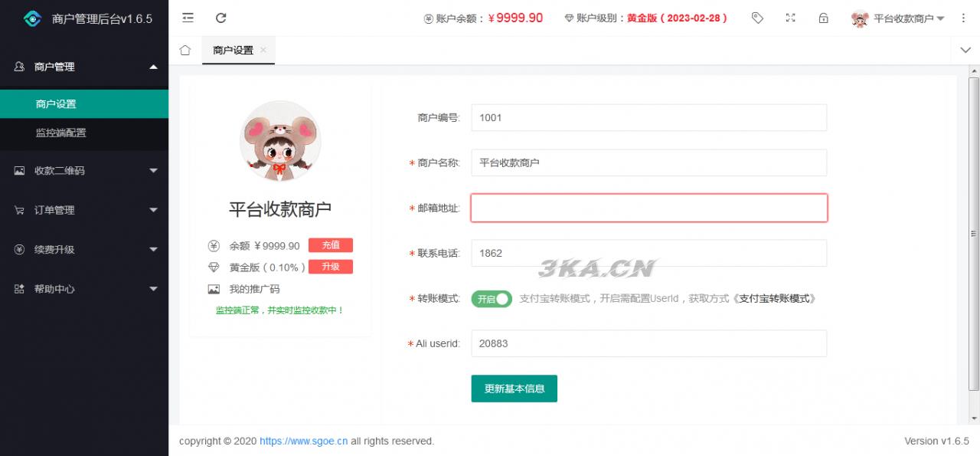Click the lock screen icon

823,18
